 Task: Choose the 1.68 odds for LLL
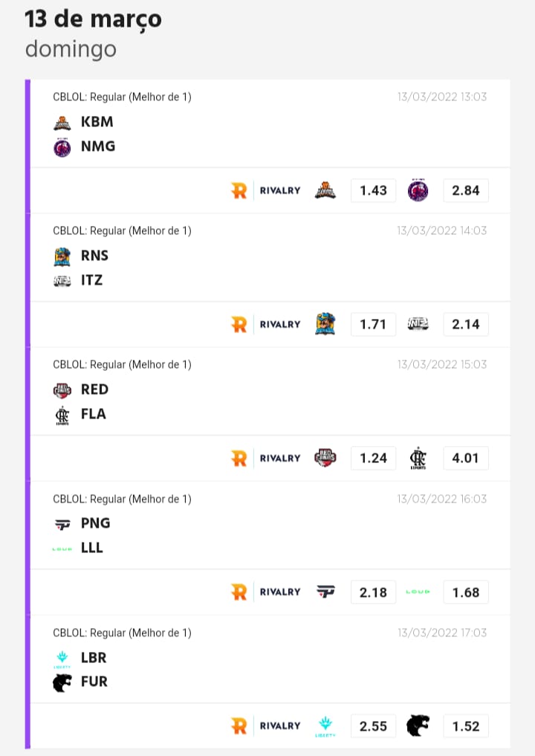point(466,592)
